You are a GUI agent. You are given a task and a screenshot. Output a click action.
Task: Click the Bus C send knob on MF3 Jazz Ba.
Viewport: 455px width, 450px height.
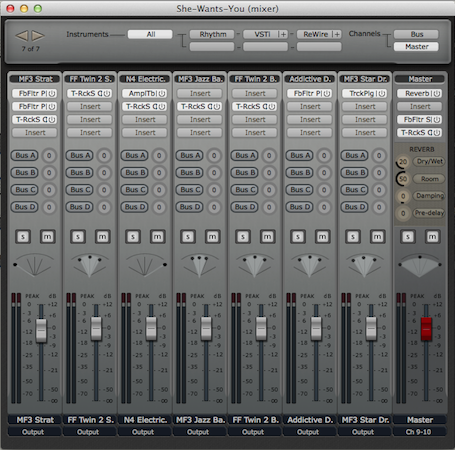point(214,190)
